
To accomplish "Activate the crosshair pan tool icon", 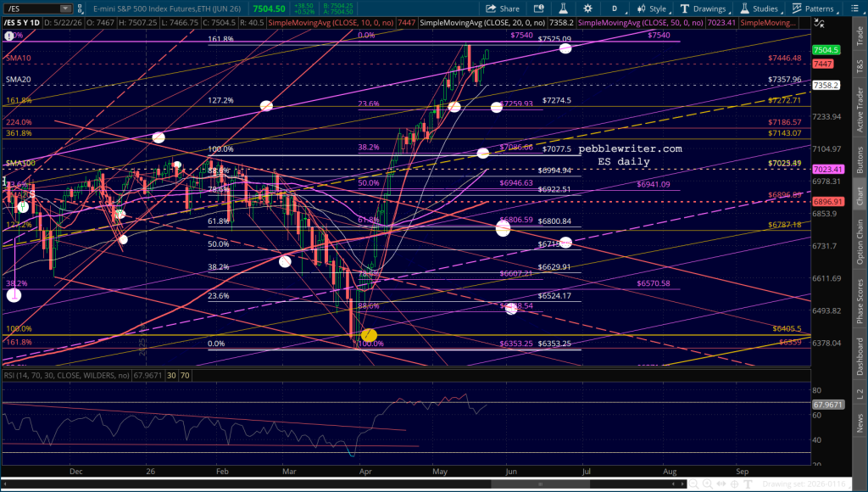I will (735, 484).
